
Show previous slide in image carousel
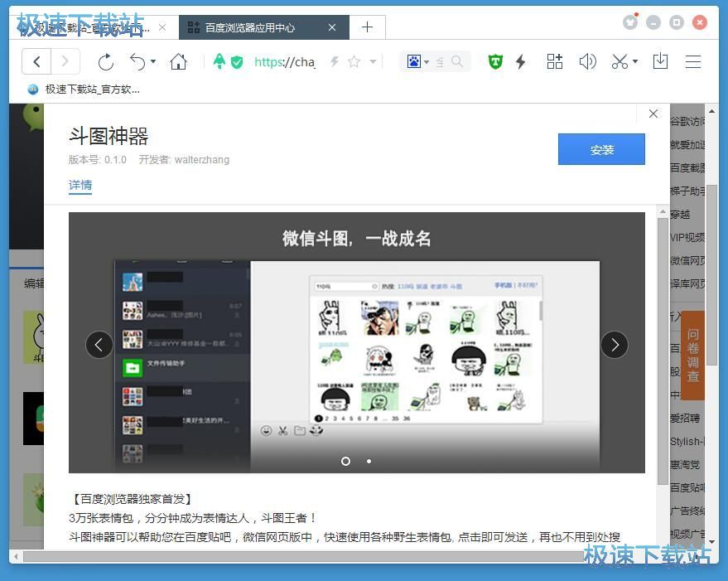99,345
